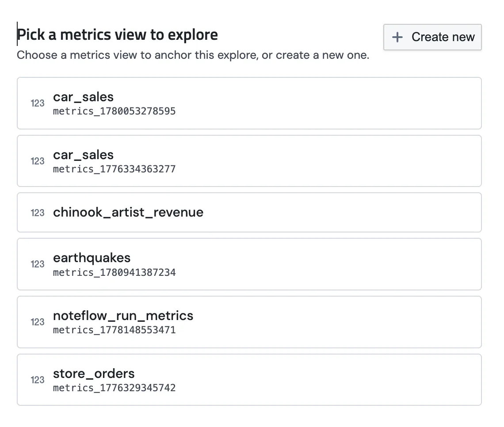504x427 pixels.
Task: Choose the noteflow_run_metrics view
Action: (249, 322)
